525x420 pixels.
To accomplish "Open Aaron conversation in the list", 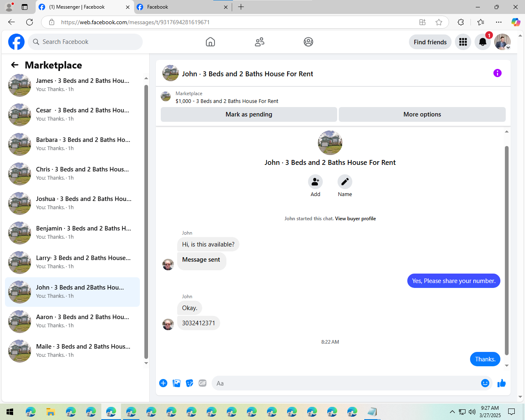I will point(72,321).
